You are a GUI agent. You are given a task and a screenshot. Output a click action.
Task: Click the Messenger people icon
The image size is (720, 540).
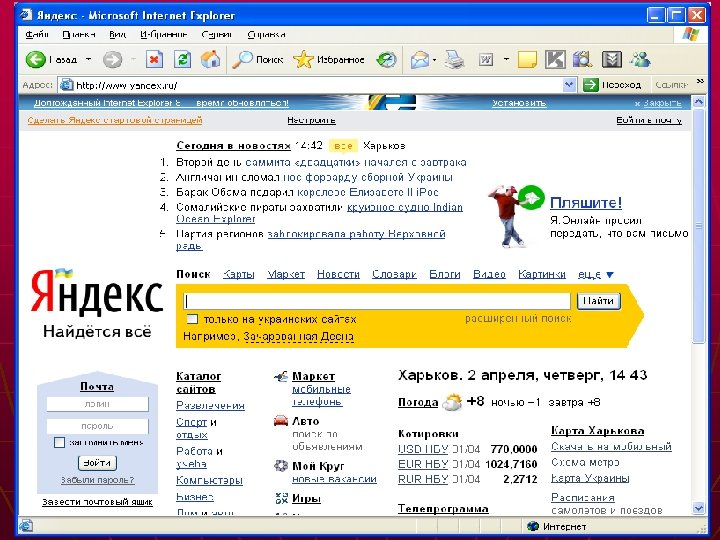tap(640, 60)
